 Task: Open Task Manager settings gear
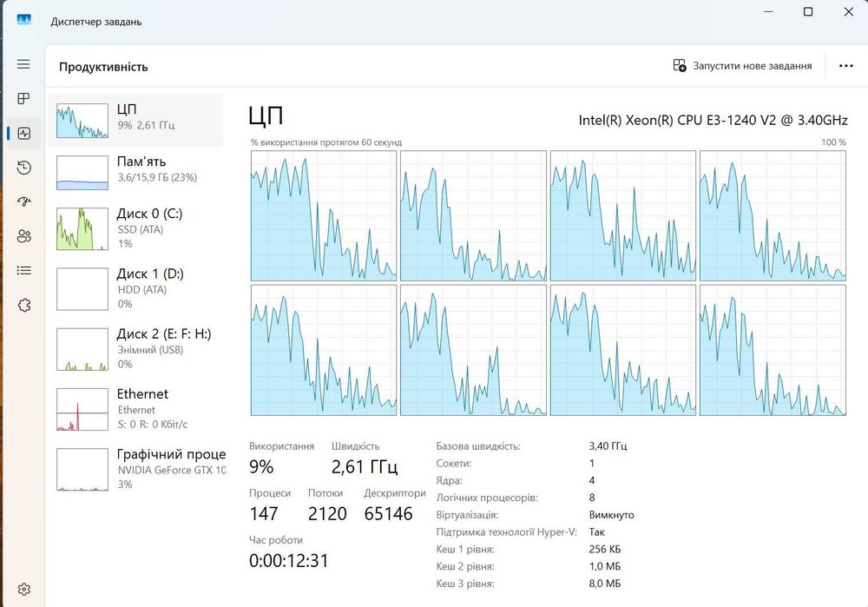[23, 590]
